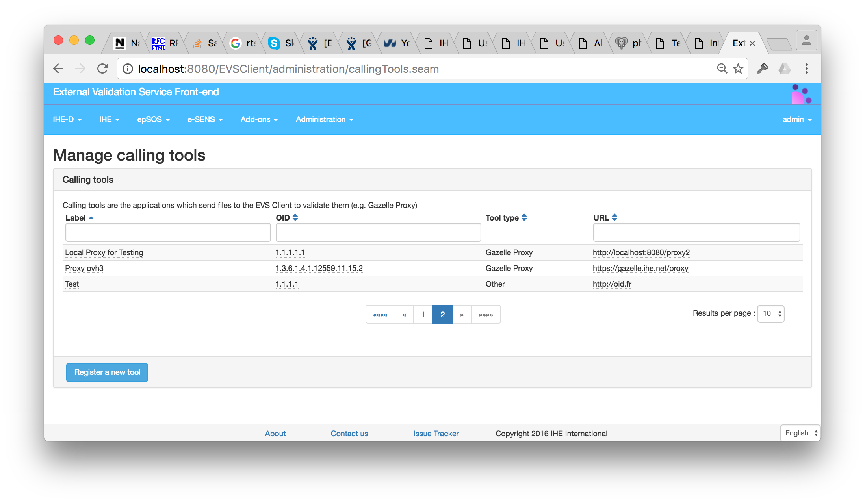Switch to the Ext browser tab
865x504 pixels.
pos(740,43)
